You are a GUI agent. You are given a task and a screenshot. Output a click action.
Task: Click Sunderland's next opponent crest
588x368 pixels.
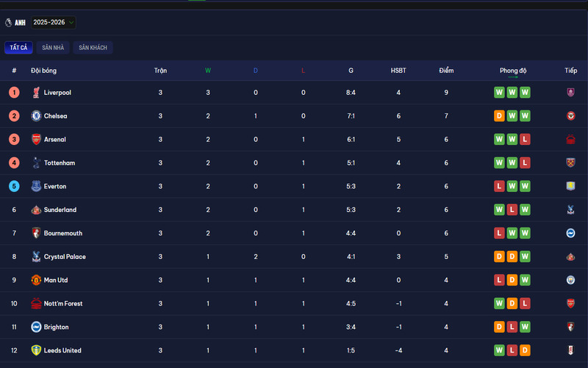pos(570,210)
